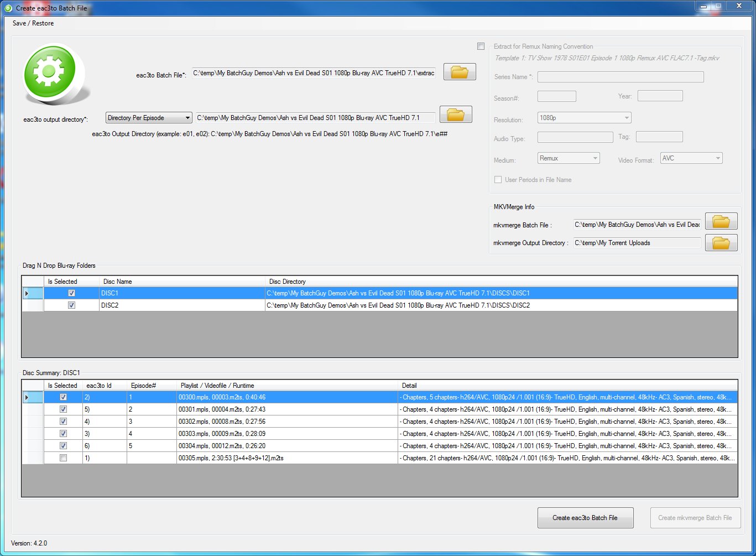Uncheck the Is Selected box for DISC1

coord(71,293)
